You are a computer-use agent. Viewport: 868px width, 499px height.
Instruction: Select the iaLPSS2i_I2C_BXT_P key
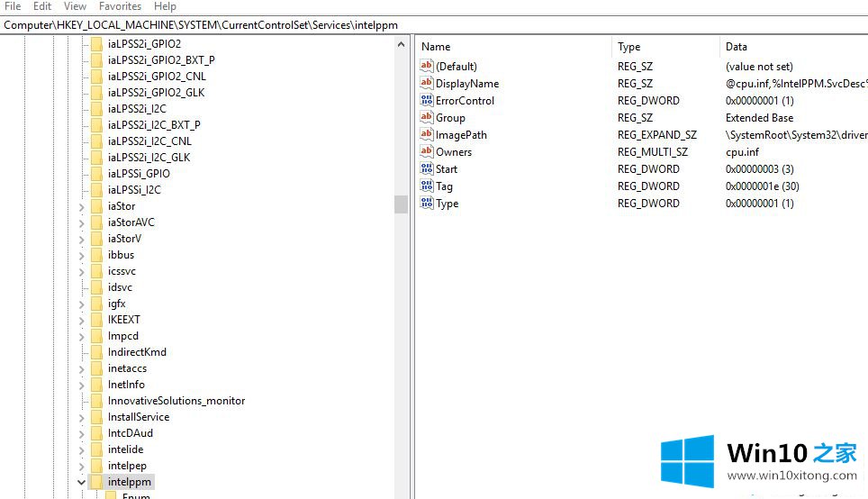(154, 124)
